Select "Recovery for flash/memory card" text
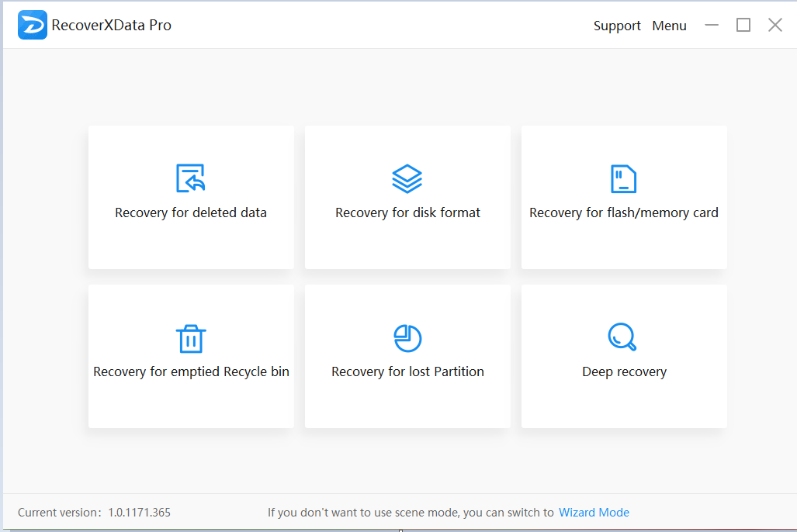Image resolution: width=797 pixels, height=532 pixels. [624, 212]
